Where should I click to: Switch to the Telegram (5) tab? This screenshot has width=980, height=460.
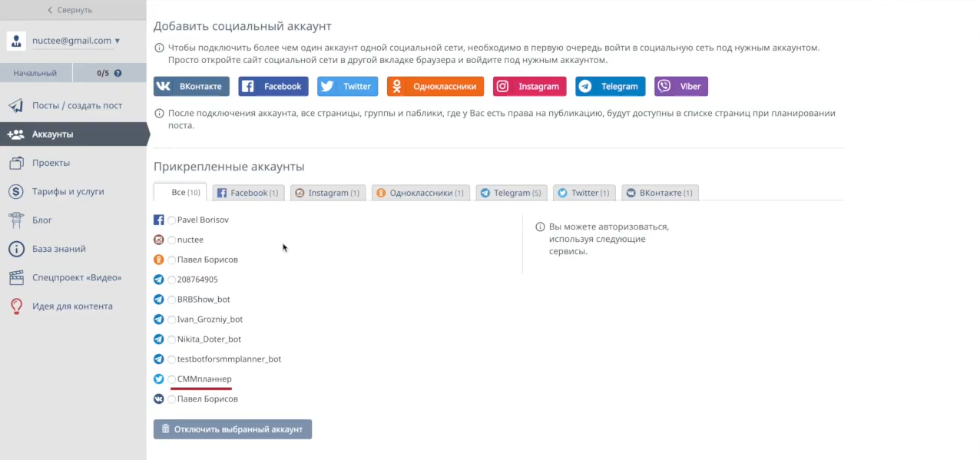[512, 193]
